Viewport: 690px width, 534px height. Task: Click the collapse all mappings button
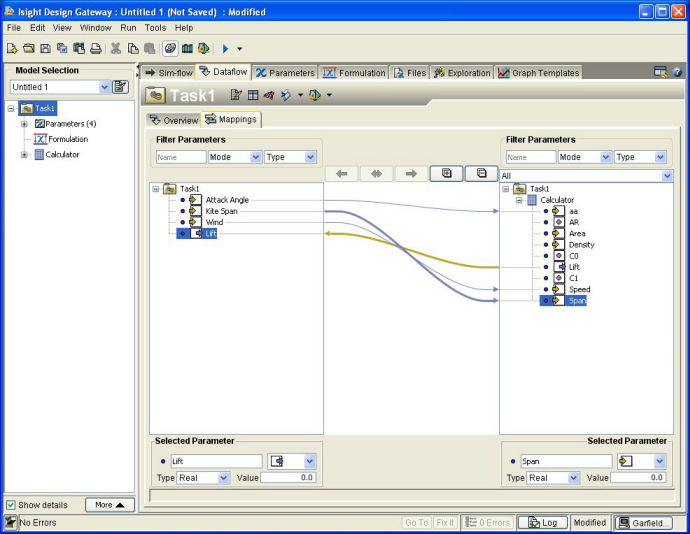(481, 173)
